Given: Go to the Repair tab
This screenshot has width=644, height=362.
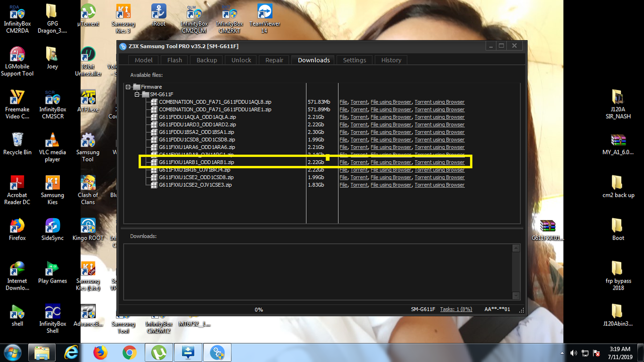Looking at the screenshot, I should click(274, 60).
